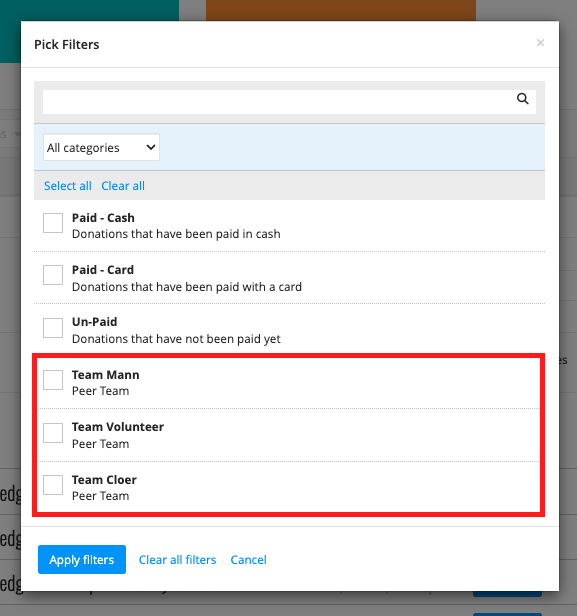Click Clear all filters link
This screenshot has height=616, width=577.
click(177, 559)
